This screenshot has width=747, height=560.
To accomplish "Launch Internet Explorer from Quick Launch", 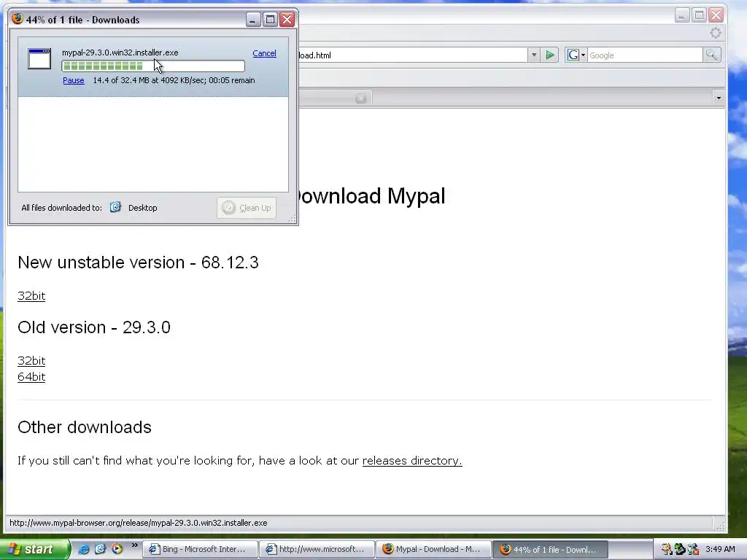I will pos(84,549).
